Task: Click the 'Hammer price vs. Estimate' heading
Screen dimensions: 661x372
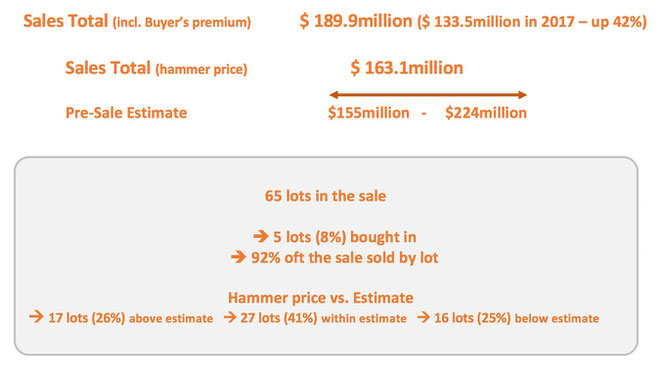Action: point(321,298)
